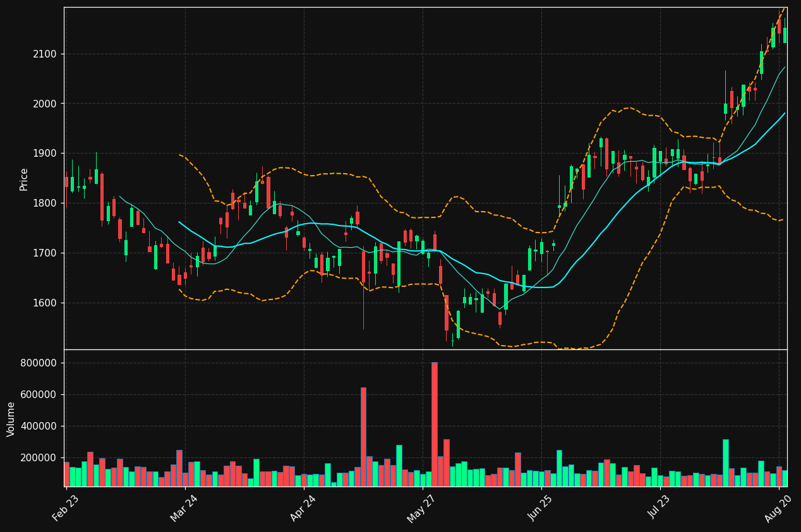This screenshot has height=532, width=801.
Task: Click the 1700 price axis label
Action: pyautogui.click(x=45, y=253)
